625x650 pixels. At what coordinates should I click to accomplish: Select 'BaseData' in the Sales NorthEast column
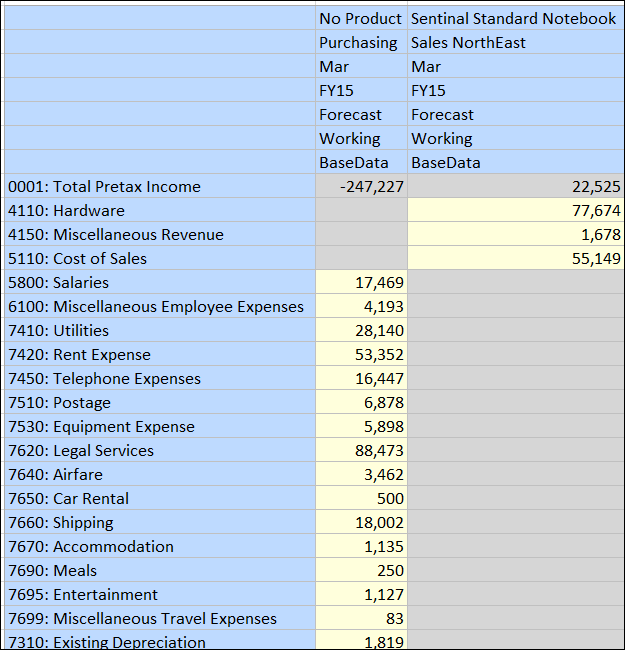(516, 162)
